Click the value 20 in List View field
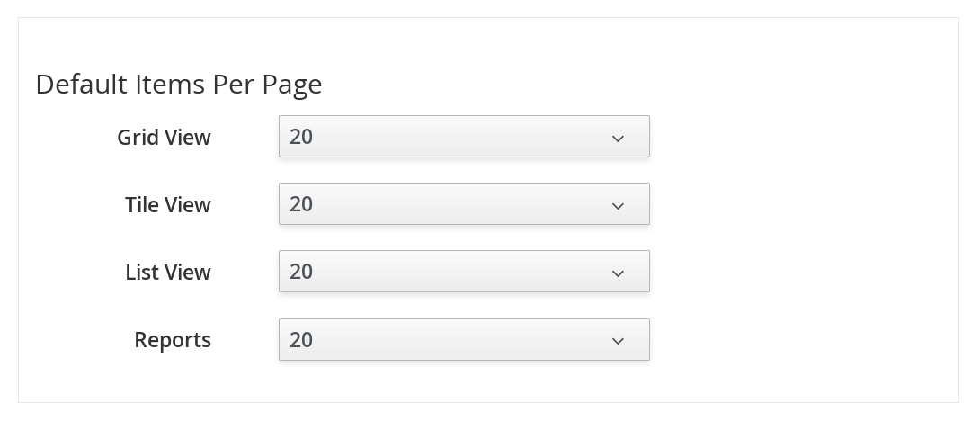The height and width of the screenshot is (421, 980). [x=301, y=272]
